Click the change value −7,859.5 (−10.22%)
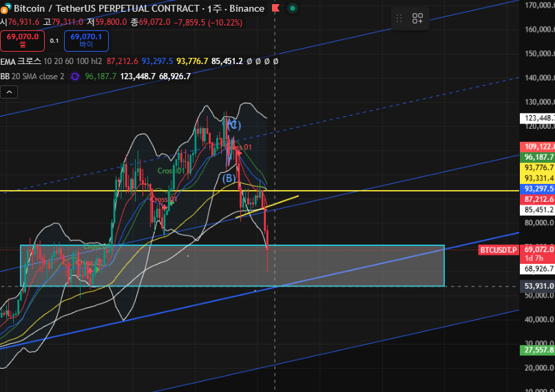This screenshot has width=555, height=392. point(208,22)
